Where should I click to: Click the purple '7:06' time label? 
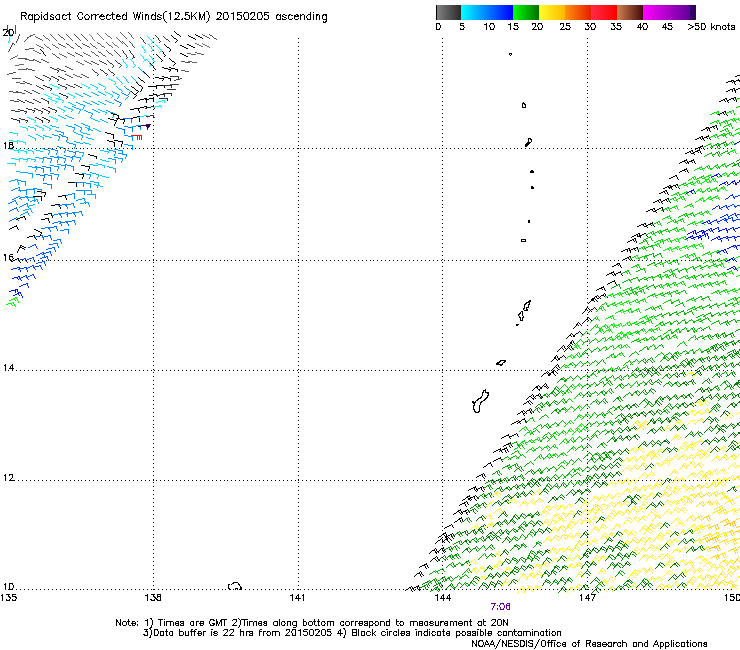[x=500, y=607]
